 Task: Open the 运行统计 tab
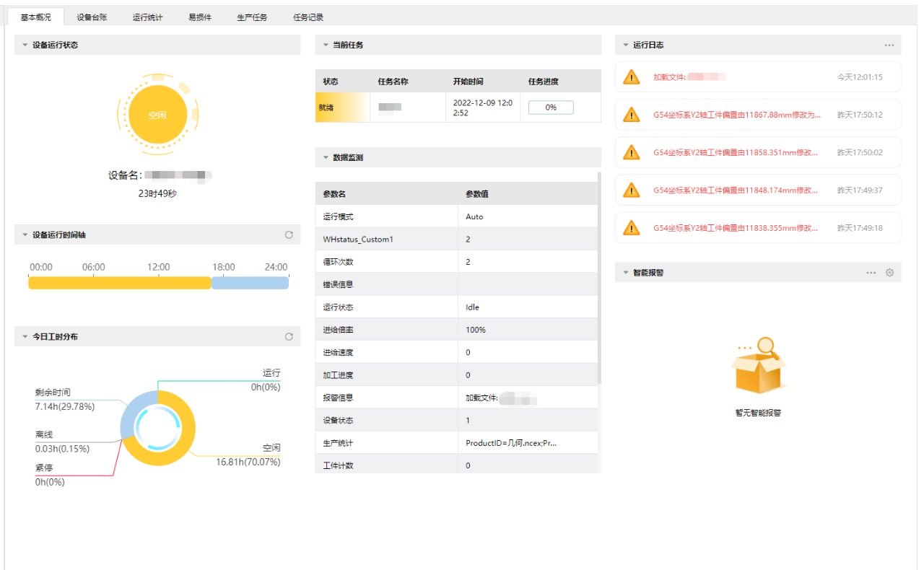(x=147, y=17)
